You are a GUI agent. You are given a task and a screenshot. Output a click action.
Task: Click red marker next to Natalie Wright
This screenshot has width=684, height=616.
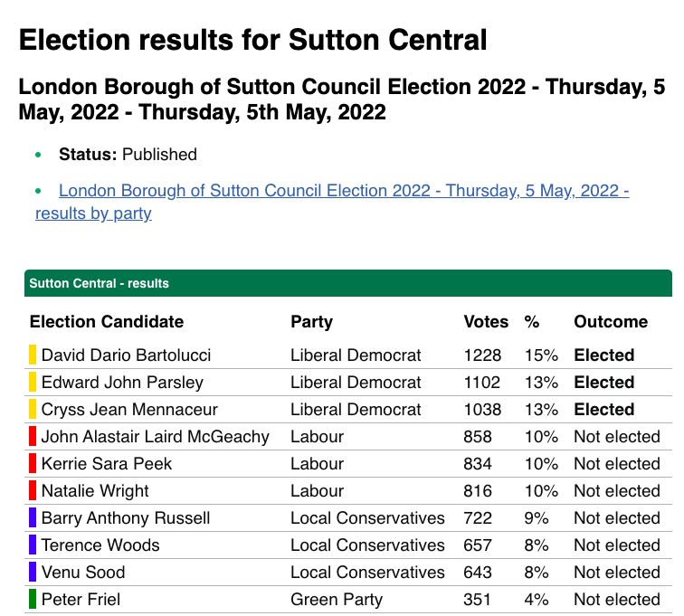(33, 490)
